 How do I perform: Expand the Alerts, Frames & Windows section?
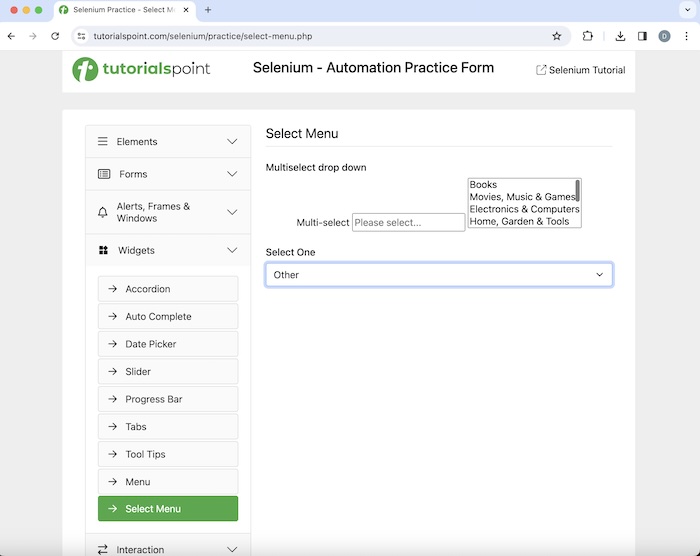pos(167,212)
